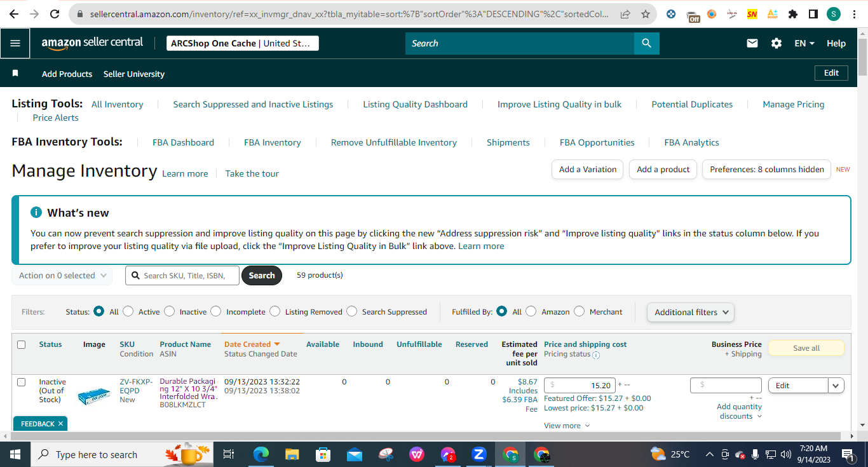Check the ZV-FKXP-EQPD row checkbox
Screen dimensions: 868x467
point(22,382)
